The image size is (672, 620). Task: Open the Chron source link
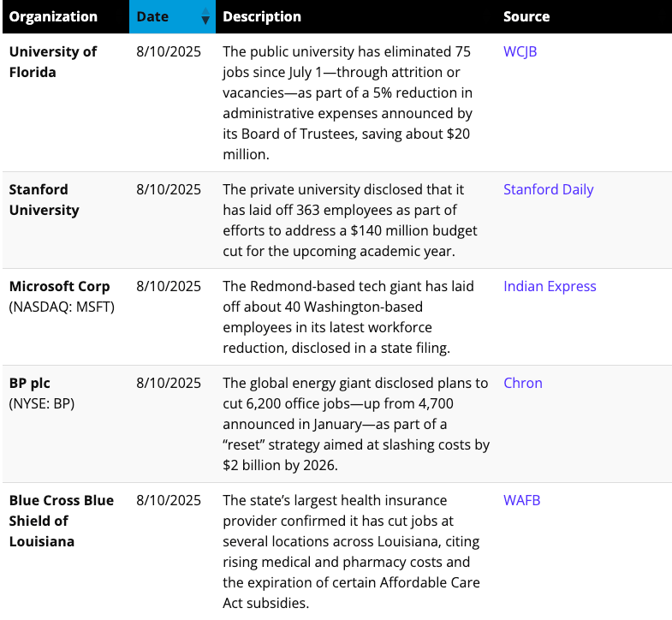(x=522, y=383)
